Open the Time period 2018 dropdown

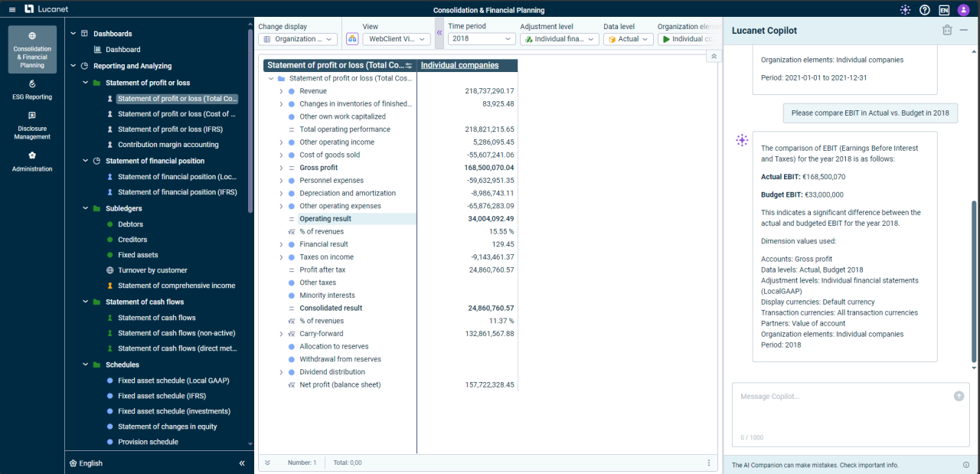[x=481, y=38]
